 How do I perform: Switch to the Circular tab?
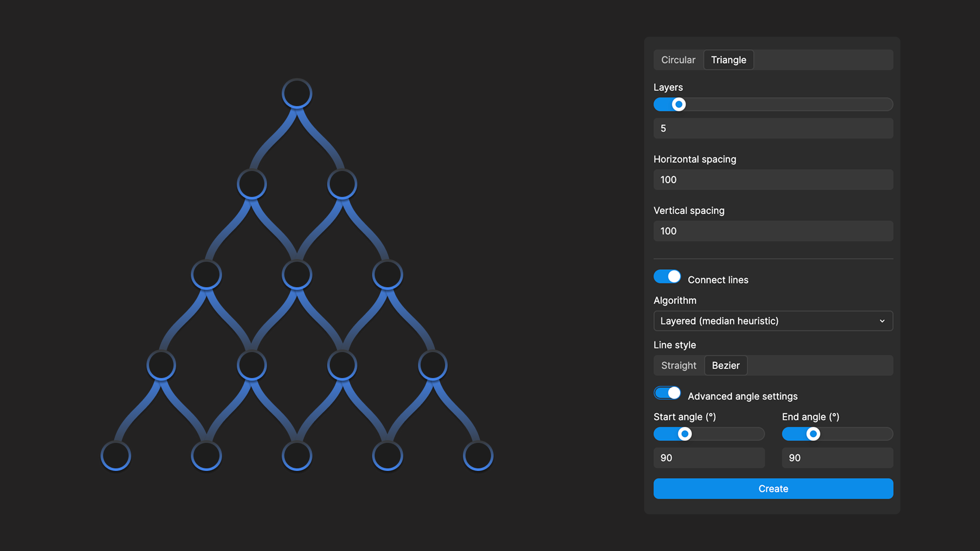click(x=678, y=60)
